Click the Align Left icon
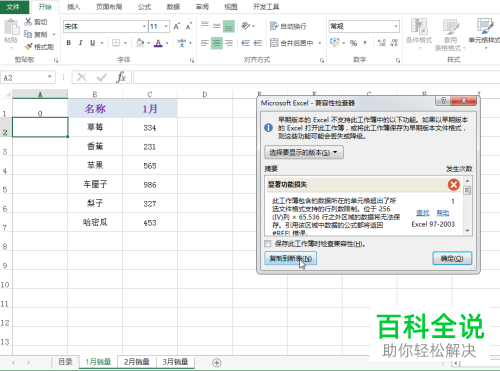500x371 pixels. point(205,43)
